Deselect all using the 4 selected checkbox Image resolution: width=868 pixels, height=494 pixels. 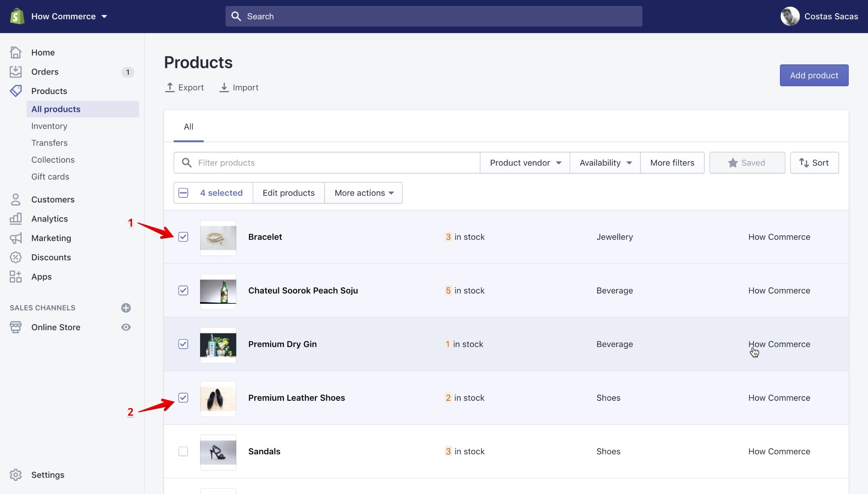point(183,193)
